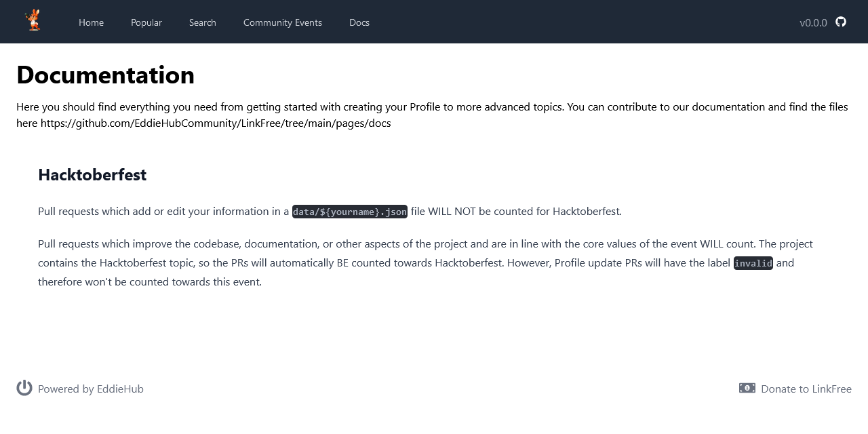The height and width of the screenshot is (434, 868).
Task: Open the Docs navigation entry
Action: pos(359,22)
